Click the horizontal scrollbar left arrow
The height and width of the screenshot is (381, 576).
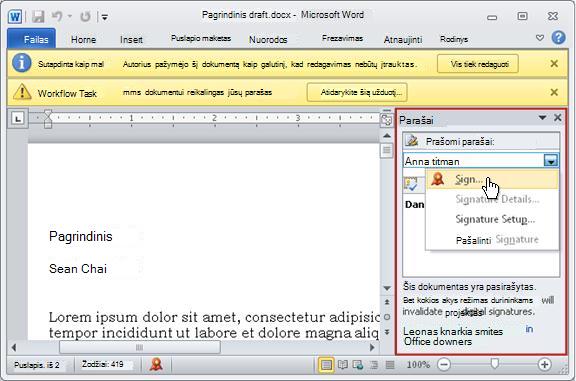pos(14,347)
